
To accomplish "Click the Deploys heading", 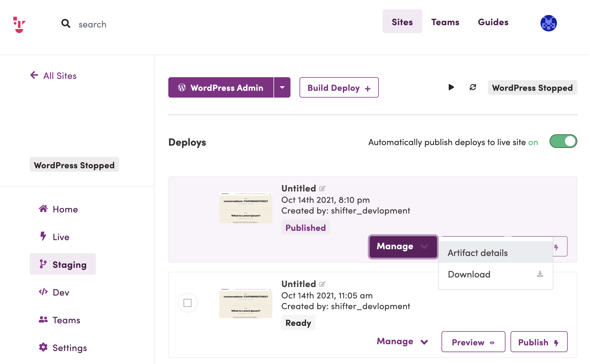I will [187, 142].
